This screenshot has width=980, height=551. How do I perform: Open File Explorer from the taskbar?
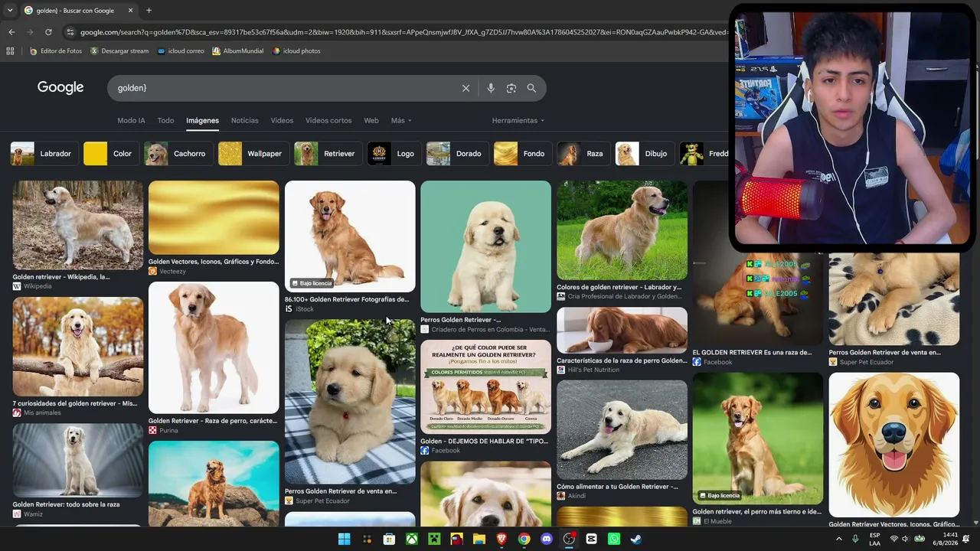(x=479, y=539)
